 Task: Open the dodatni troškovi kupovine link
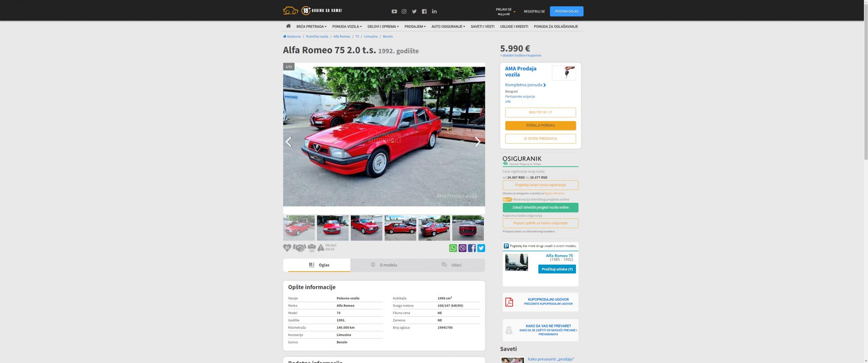[x=520, y=56]
